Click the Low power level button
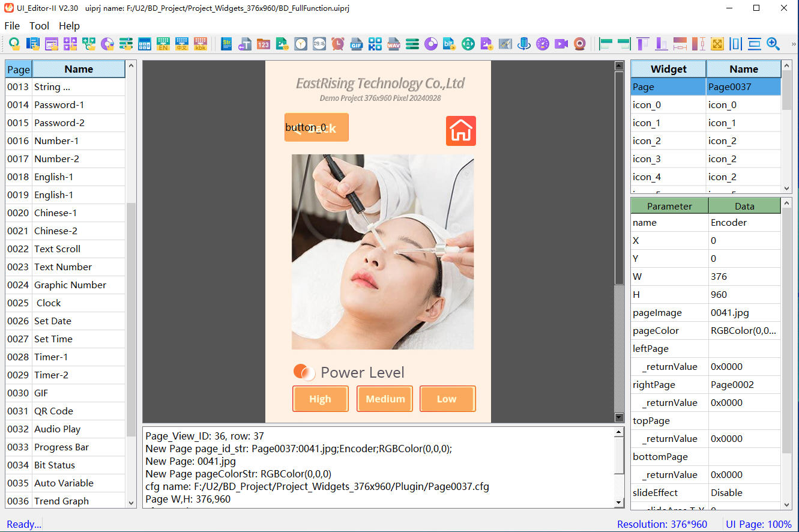 coord(448,399)
